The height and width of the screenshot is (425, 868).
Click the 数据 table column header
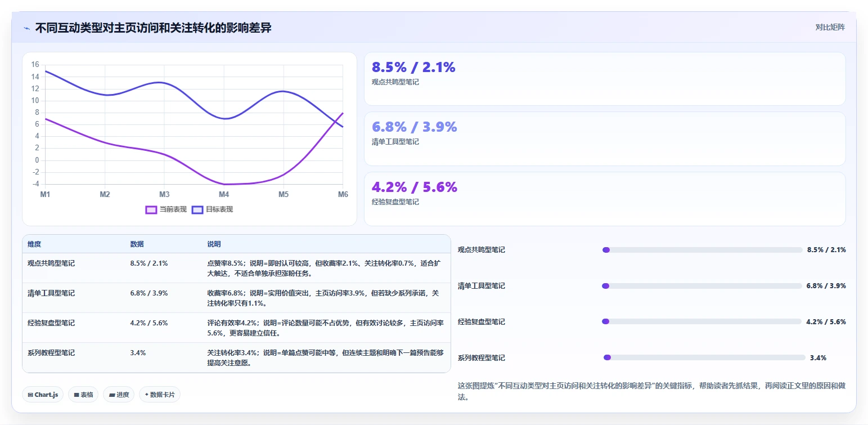tap(137, 244)
